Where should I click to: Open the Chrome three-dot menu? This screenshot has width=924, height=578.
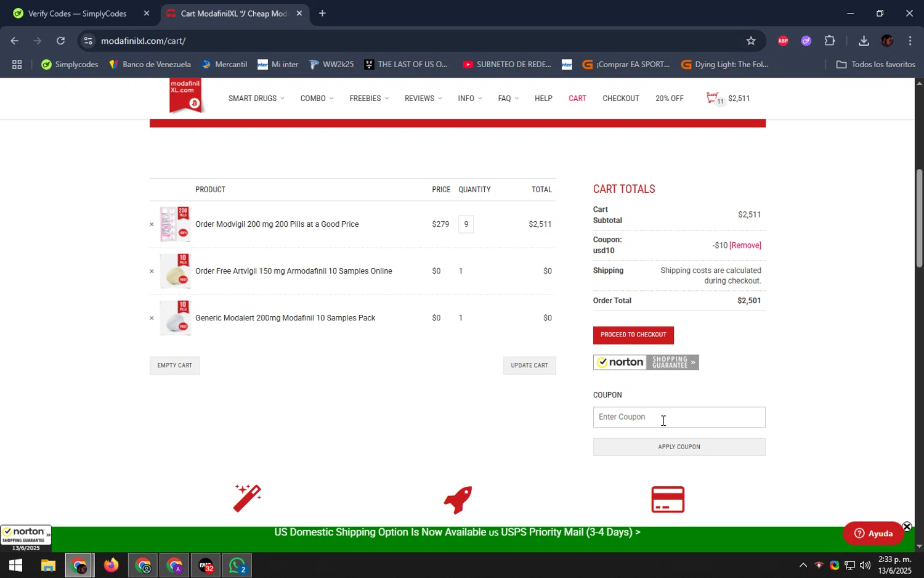pos(910,41)
